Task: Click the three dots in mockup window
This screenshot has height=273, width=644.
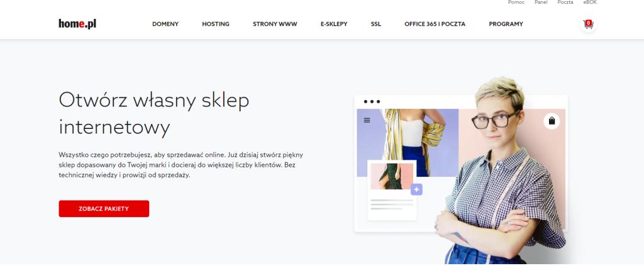Action: [372, 101]
